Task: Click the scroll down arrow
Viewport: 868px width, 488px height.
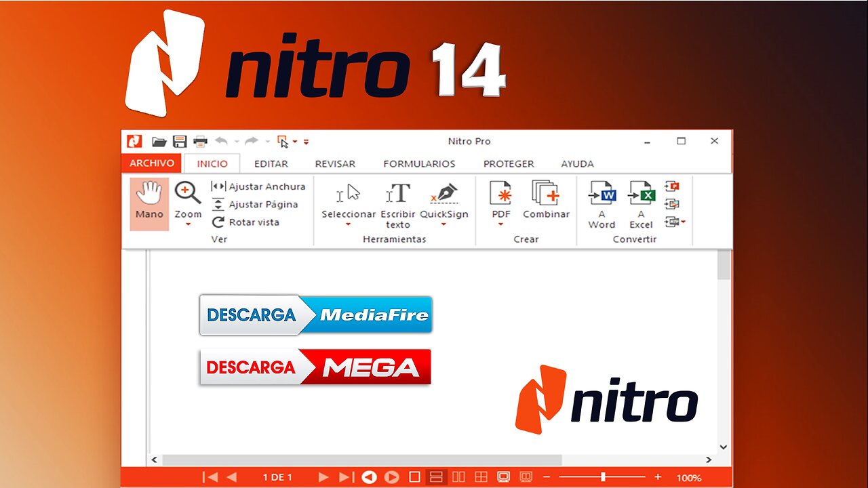Action: pos(724,447)
